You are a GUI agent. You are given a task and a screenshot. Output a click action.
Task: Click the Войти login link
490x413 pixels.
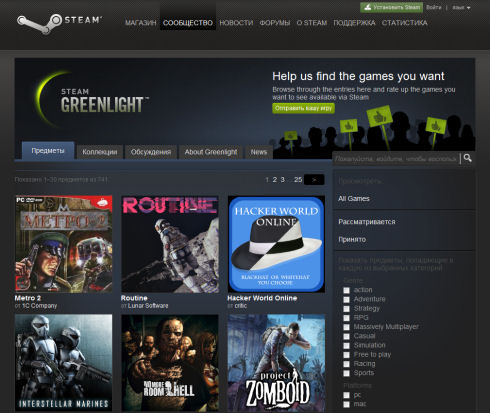(434, 7)
